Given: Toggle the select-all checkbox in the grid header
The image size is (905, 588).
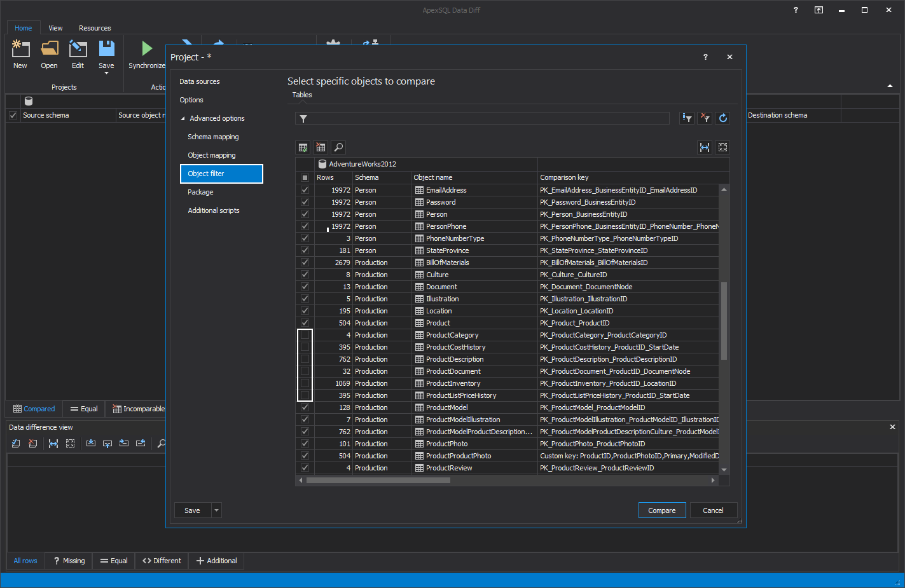Looking at the screenshot, I should coord(305,177).
